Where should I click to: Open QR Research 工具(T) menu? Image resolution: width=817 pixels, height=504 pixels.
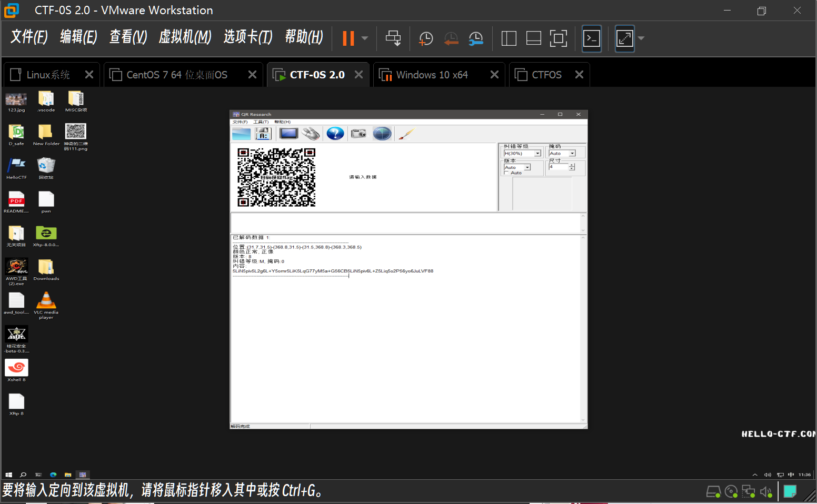pyautogui.click(x=261, y=122)
